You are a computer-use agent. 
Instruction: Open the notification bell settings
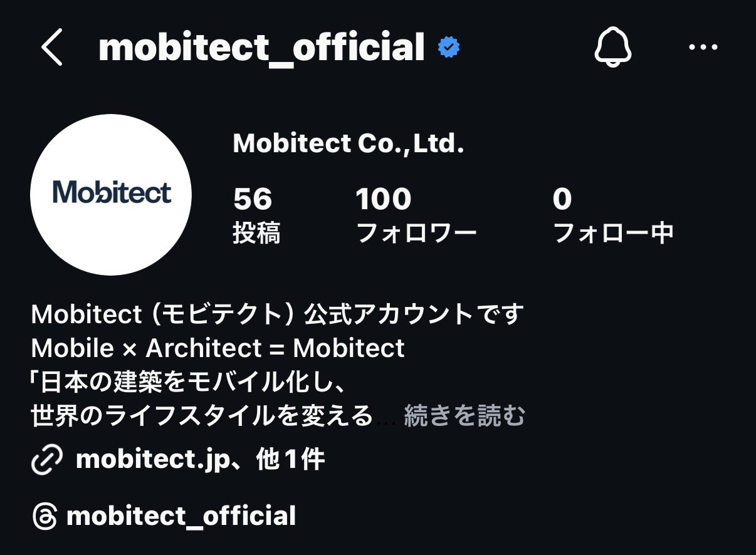pos(612,48)
